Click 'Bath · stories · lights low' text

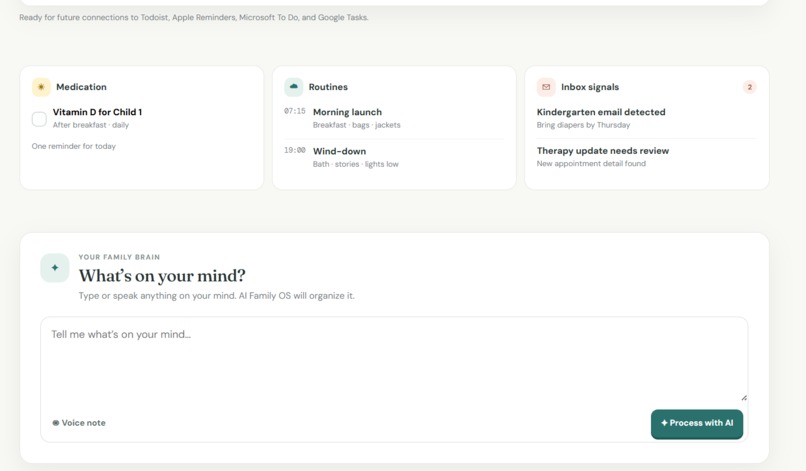[x=355, y=164]
